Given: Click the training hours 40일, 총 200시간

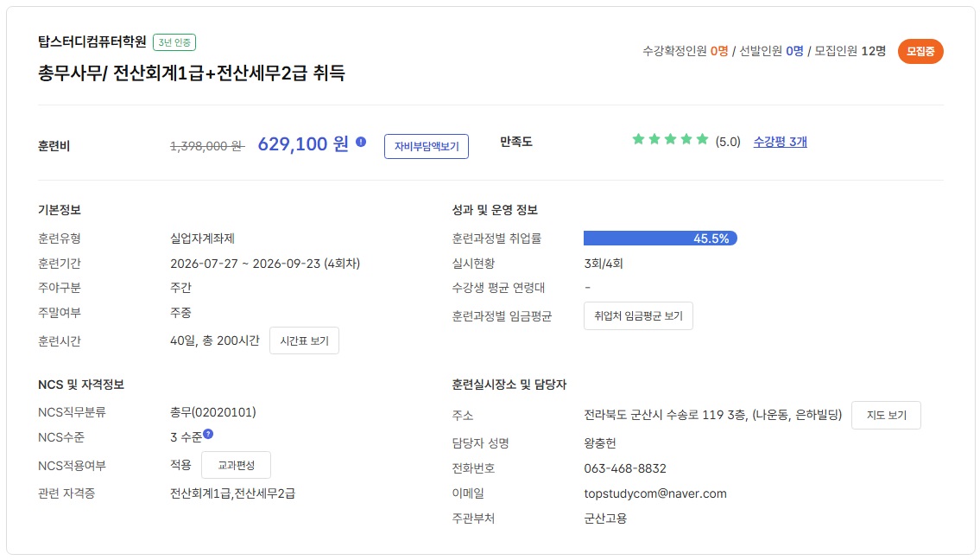Looking at the screenshot, I should pos(214,341).
